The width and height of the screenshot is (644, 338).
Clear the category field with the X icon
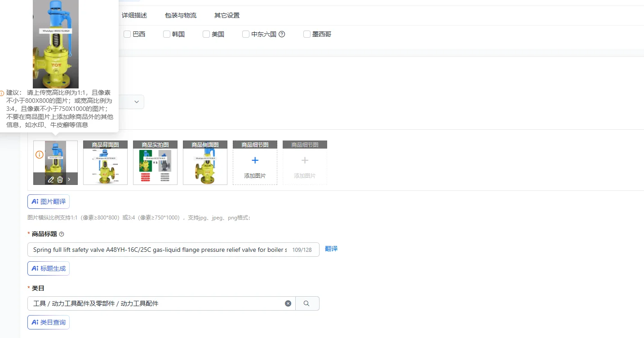(288, 303)
